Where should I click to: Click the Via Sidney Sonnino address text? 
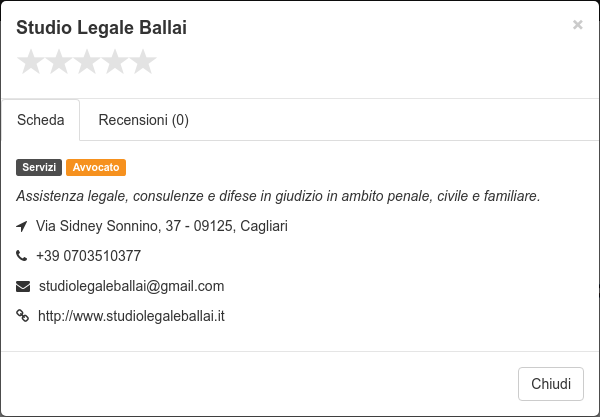tap(162, 226)
